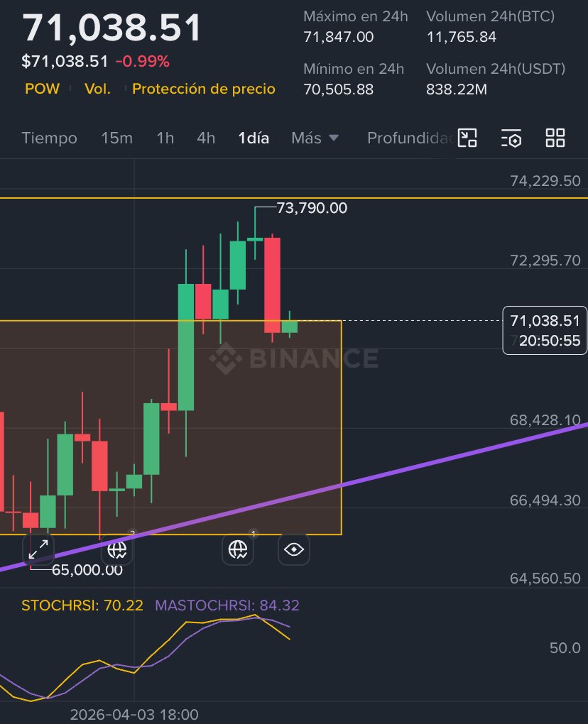Tap the 2026-04-03 18:00 date label

click(x=134, y=714)
